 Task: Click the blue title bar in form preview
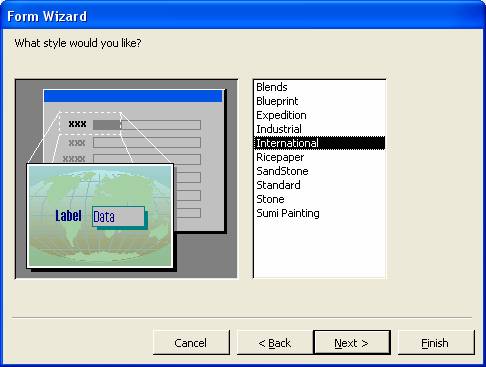[133, 96]
